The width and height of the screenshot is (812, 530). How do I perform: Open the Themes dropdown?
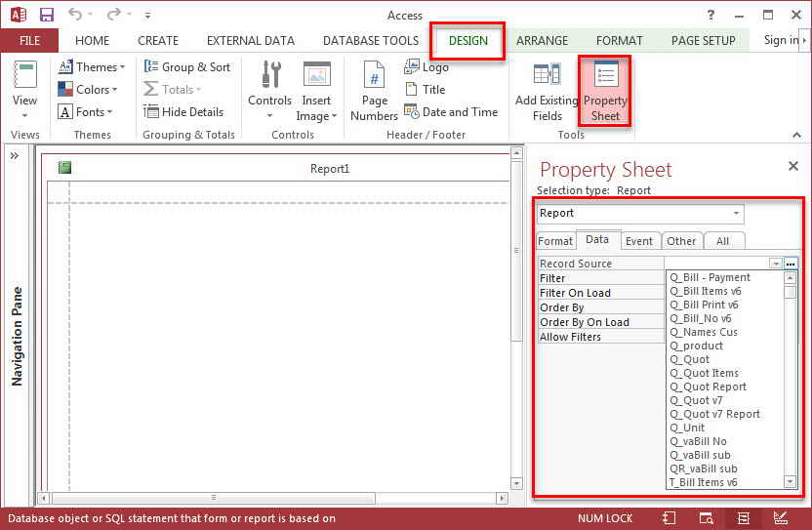92,66
